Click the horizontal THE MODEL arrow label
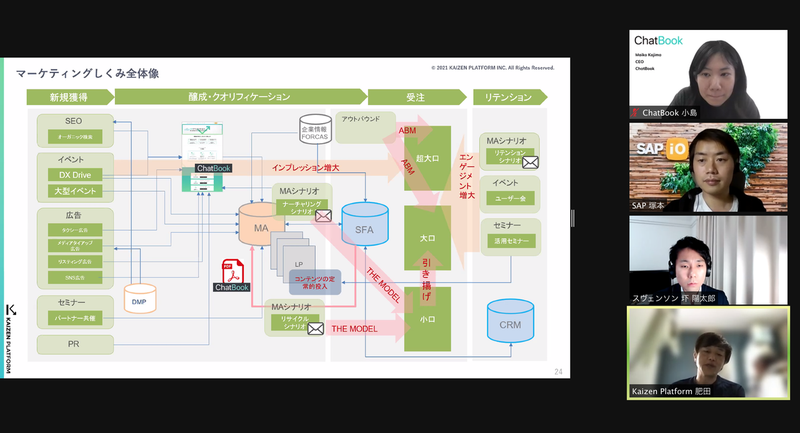 tap(355, 329)
